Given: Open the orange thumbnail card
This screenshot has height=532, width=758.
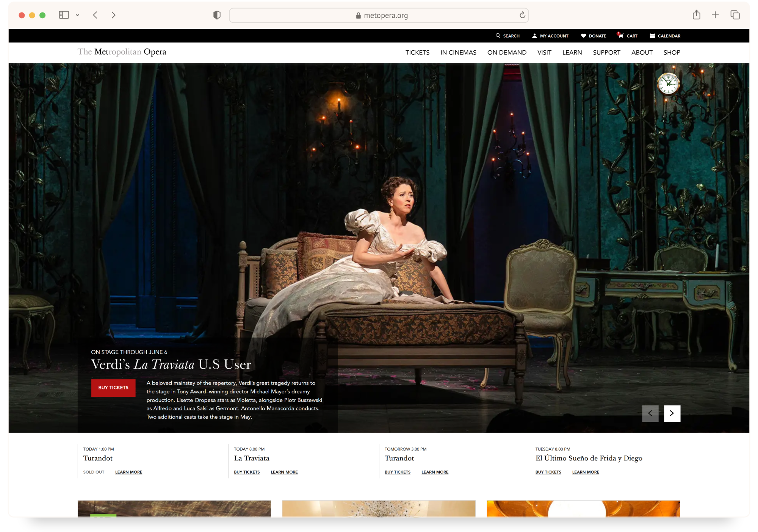Looking at the screenshot, I should (x=583, y=509).
